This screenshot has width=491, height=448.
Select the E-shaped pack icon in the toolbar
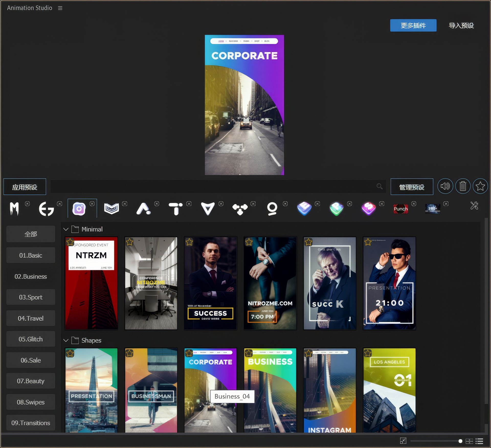[46, 209]
